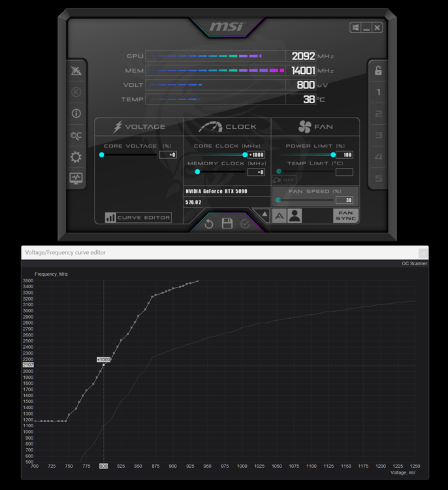Select profile slot 4
Viewport: 448px width, 490px height.
[x=378, y=157]
